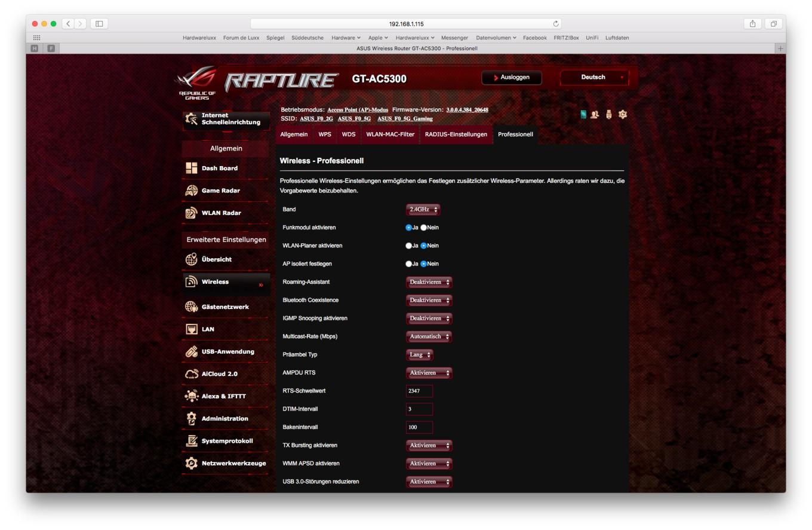Open WLAN Radar icon in sidebar

[191, 213]
